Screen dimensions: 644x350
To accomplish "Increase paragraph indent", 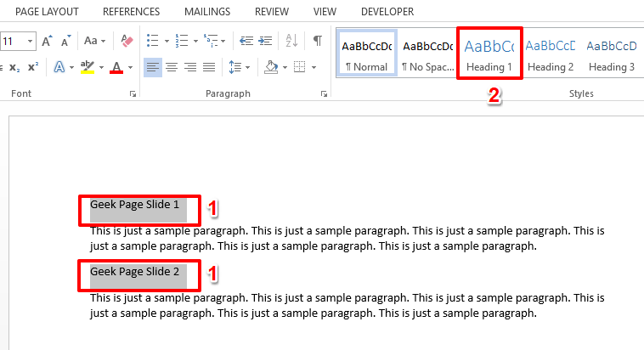I will tap(265, 41).
